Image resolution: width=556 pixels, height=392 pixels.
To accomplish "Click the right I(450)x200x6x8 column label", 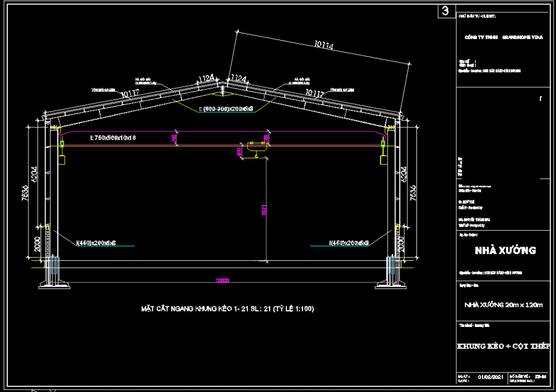I will [349, 242].
